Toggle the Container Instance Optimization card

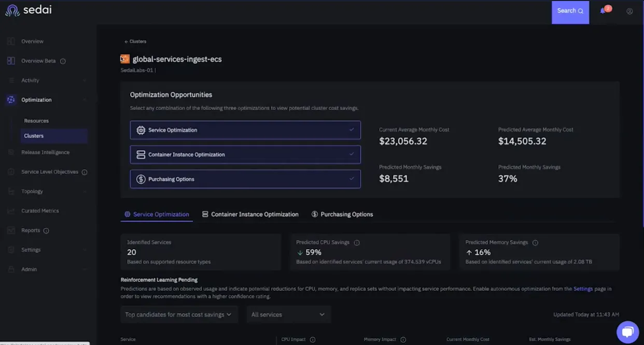tap(245, 154)
